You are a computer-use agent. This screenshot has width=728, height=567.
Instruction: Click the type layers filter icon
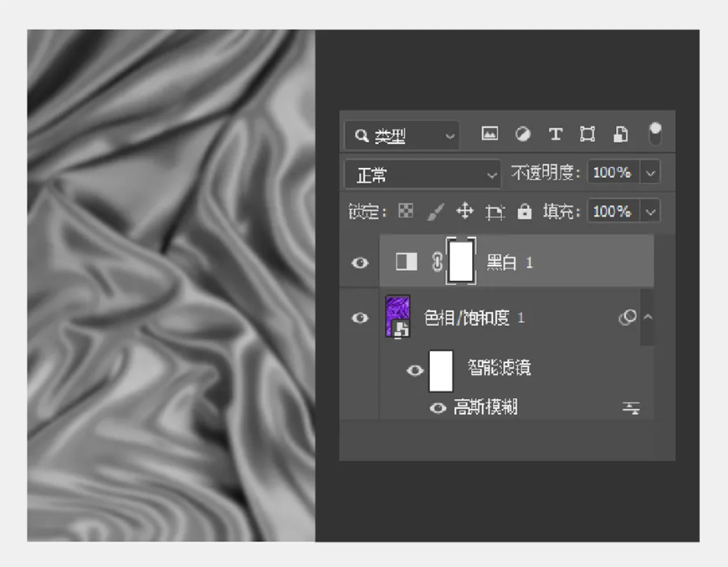click(555, 134)
